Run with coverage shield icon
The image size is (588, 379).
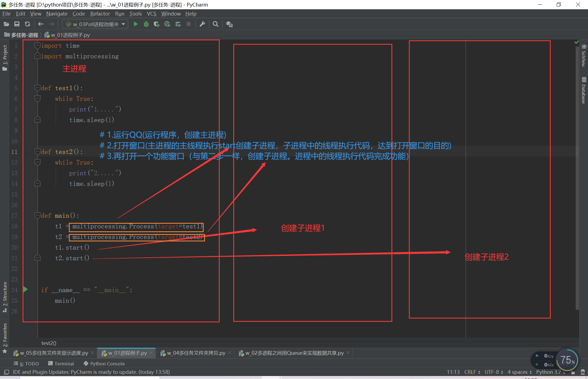[157, 24]
